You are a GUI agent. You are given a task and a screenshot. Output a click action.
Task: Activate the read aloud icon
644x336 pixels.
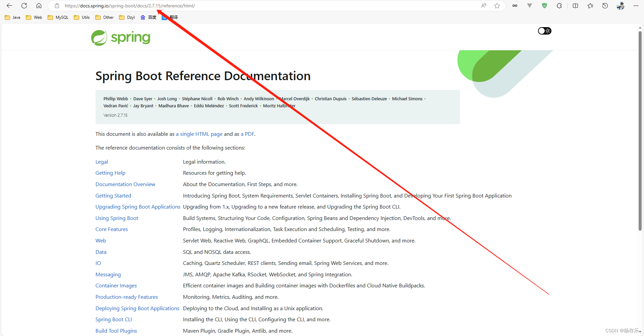(x=484, y=6)
